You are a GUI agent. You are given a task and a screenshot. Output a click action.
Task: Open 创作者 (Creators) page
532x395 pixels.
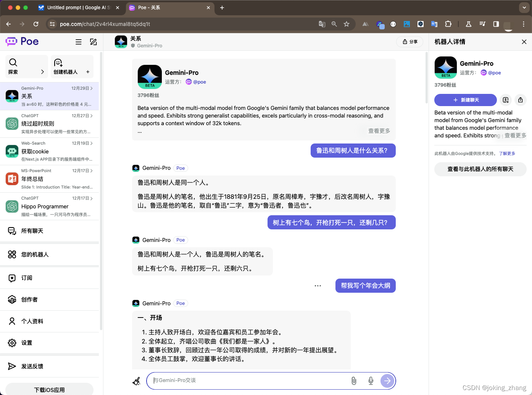50,300
